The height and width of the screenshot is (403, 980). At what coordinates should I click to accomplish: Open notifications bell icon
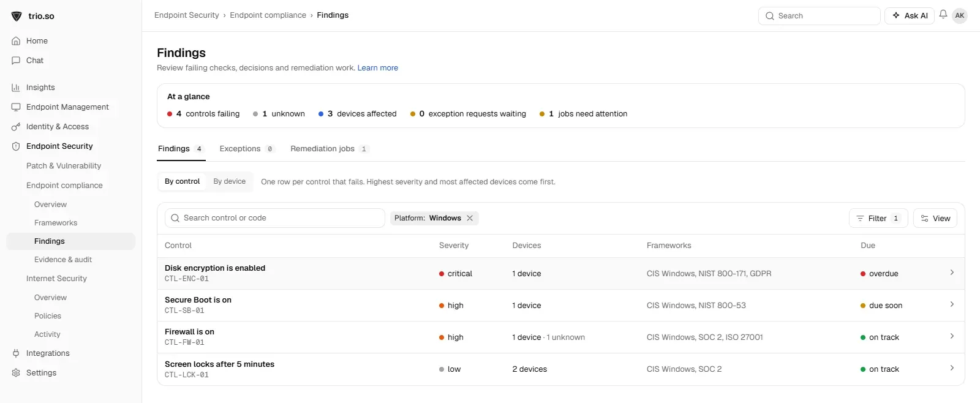943,15
